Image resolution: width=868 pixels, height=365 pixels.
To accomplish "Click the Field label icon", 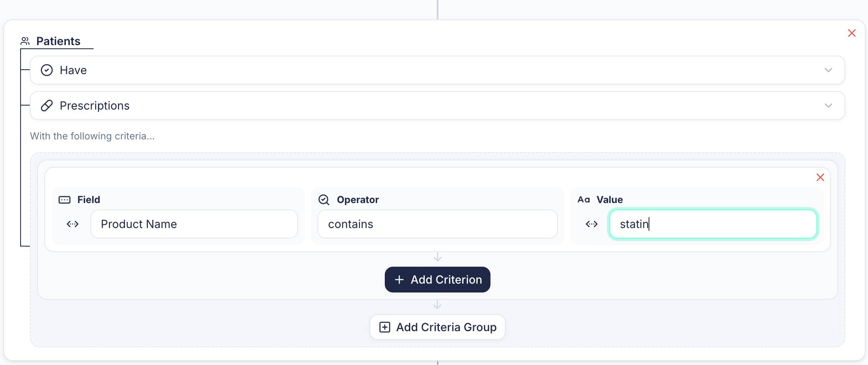I will pyautogui.click(x=65, y=200).
